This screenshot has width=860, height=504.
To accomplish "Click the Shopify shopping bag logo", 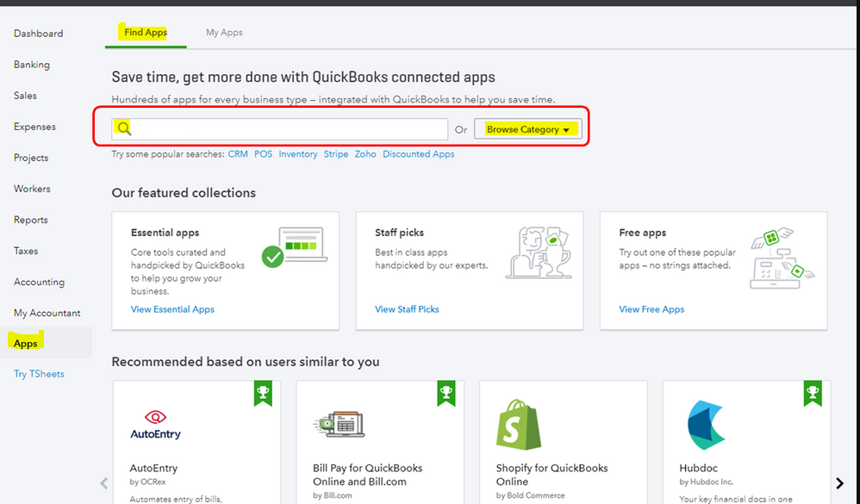I will [519, 424].
